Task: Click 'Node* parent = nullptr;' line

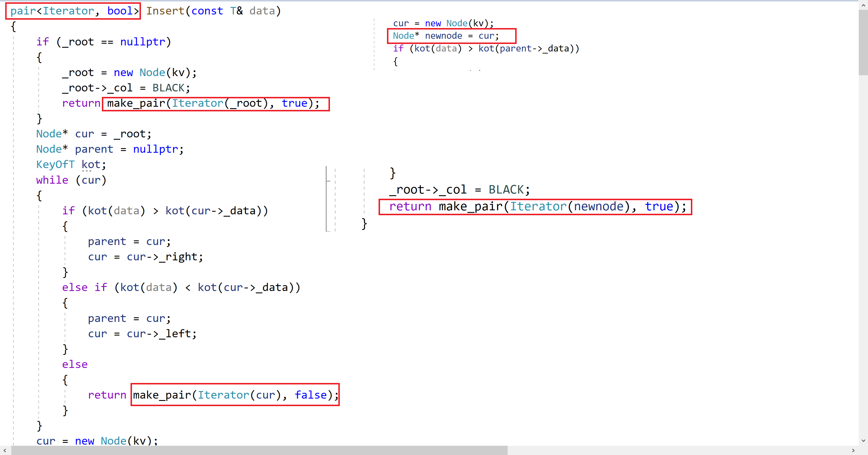Action: coord(110,149)
